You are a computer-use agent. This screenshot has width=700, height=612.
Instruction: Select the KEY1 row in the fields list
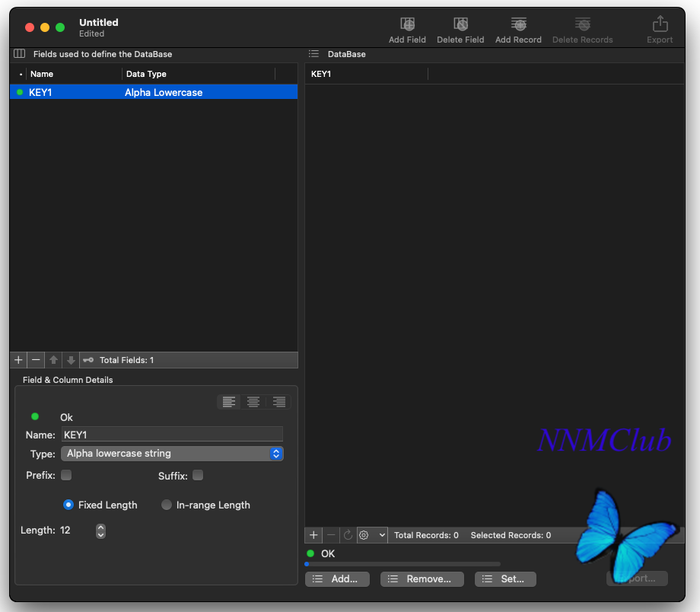coord(154,92)
